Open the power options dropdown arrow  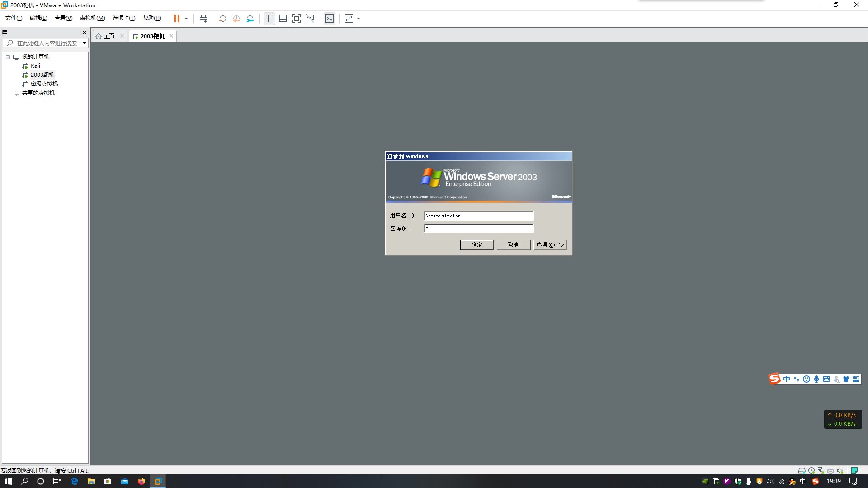pos(186,19)
